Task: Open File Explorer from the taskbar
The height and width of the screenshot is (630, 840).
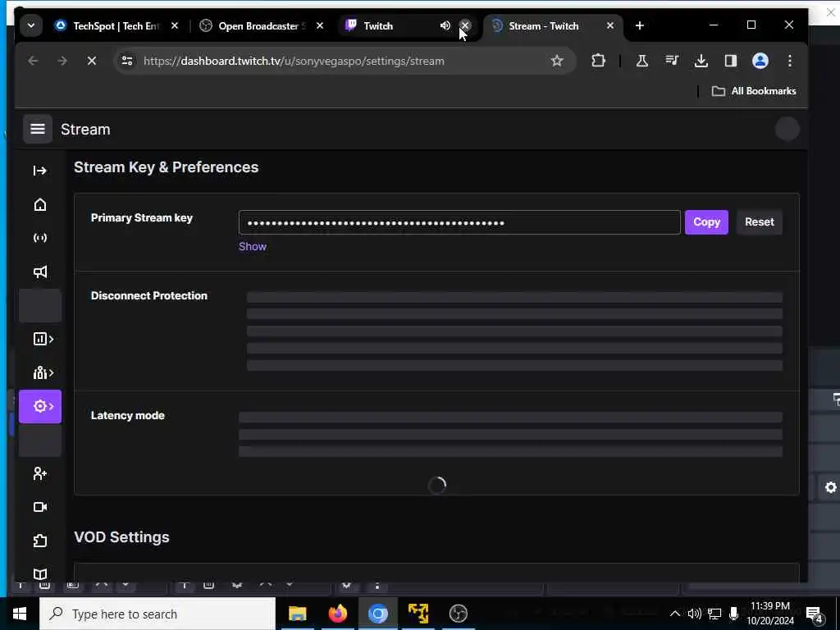Action: [x=297, y=614]
